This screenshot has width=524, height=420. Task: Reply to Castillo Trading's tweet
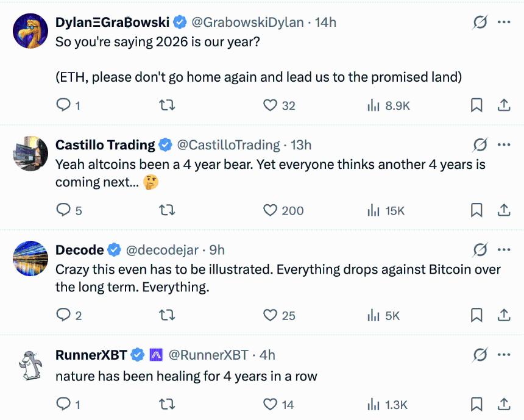63,210
